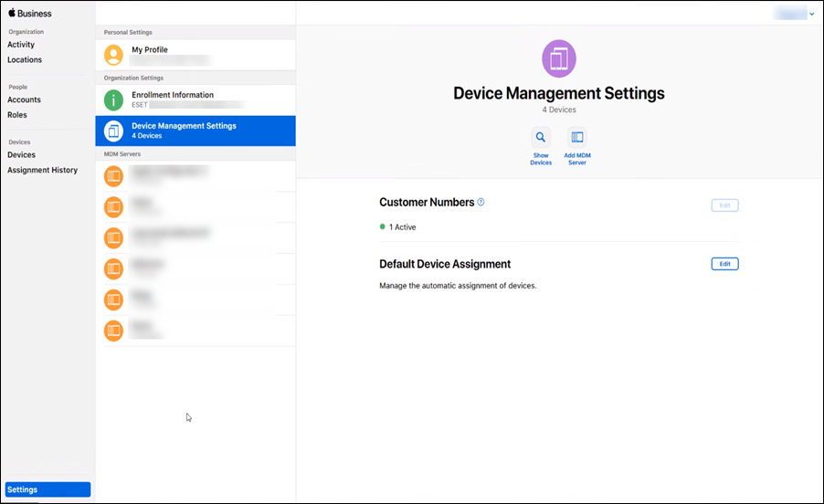Select the Device Management Settings row
824x504 pixels.
point(195,131)
